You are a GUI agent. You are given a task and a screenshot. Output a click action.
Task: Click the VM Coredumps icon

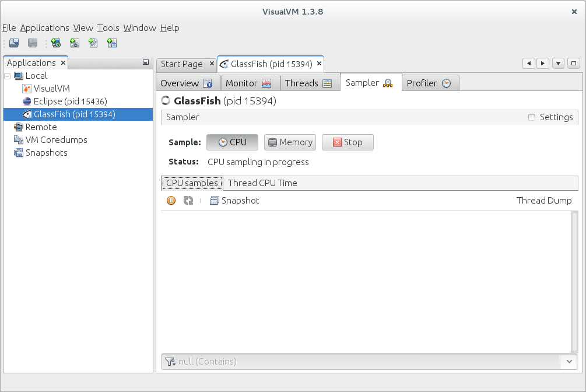click(19, 140)
